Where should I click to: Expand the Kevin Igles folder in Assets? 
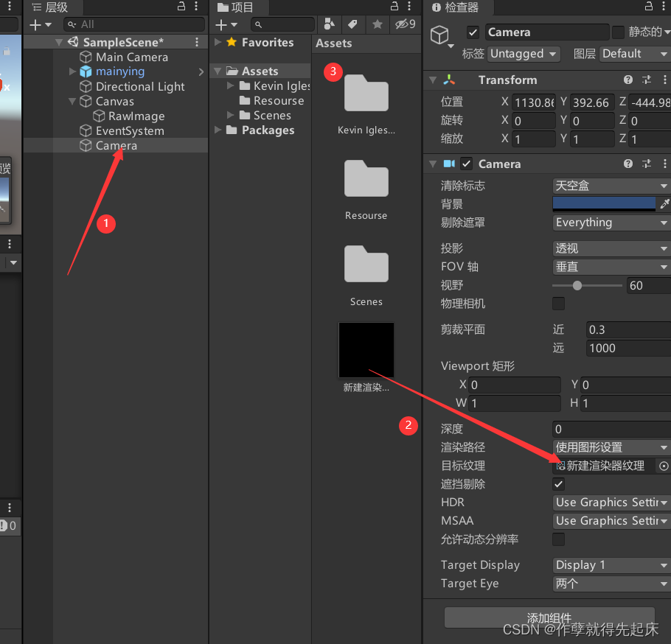[x=229, y=85]
